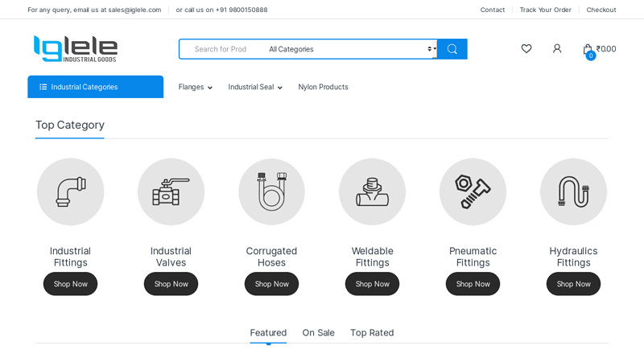
Task: Focus the Search for Products field
Action: (x=222, y=49)
